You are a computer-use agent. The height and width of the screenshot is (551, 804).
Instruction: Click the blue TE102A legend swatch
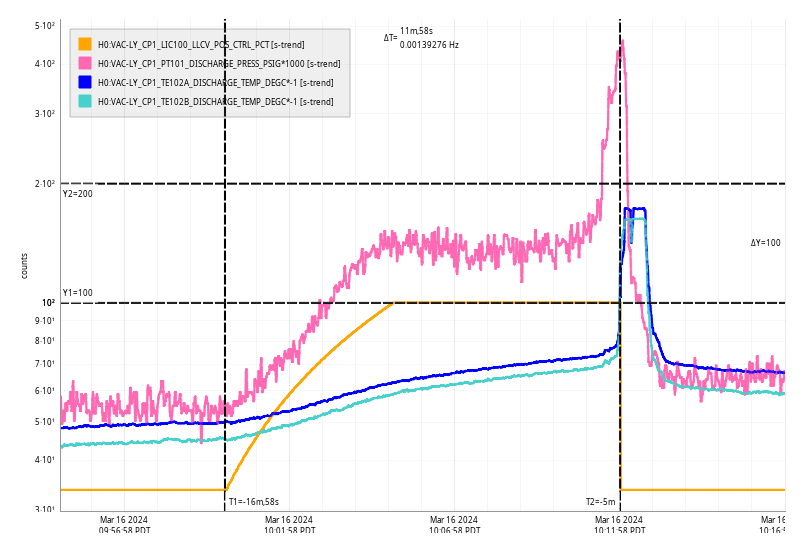[85, 82]
